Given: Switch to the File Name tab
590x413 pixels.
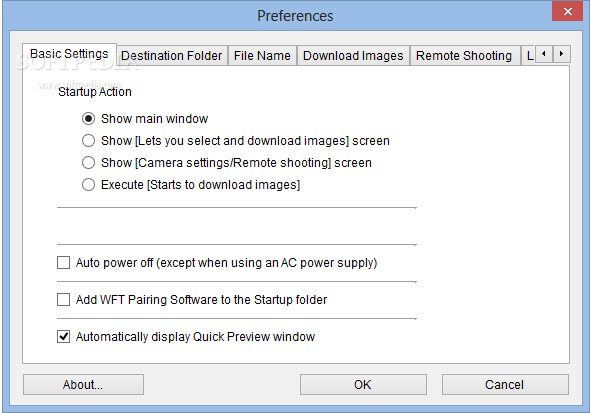Looking at the screenshot, I should pos(262,56).
